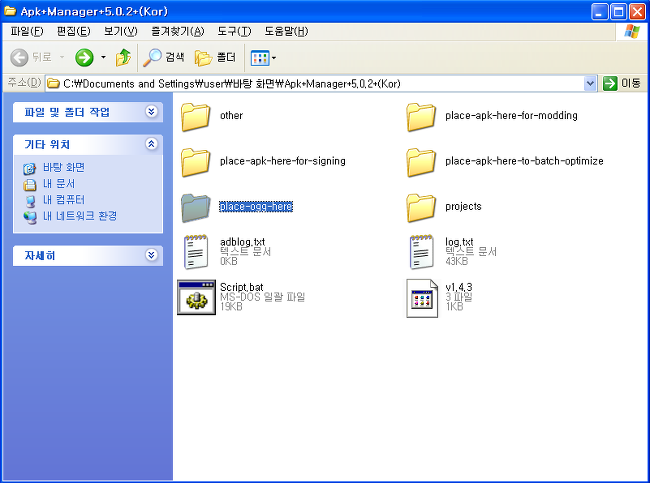The height and width of the screenshot is (483, 650).
Task: Toggle the 폴더 folders pane
Action: [x=216, y=58]
